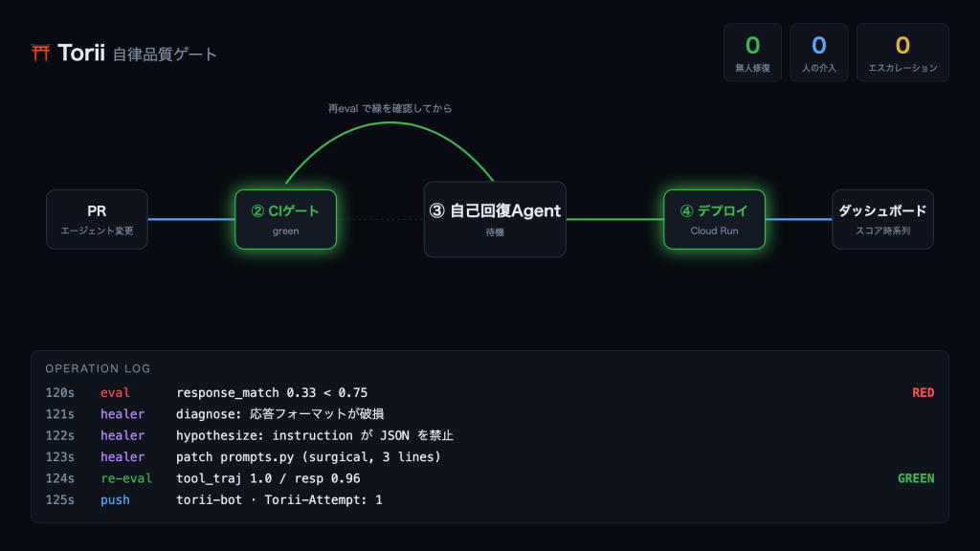Click the 再eval arc annotation label

click(390, 108)
